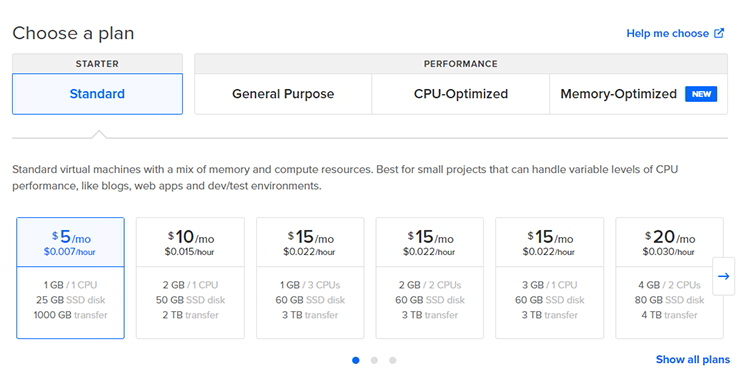Switch to the General Purpose plan tab
This screenshot has height=376, width=750.
tap(283, 94)
